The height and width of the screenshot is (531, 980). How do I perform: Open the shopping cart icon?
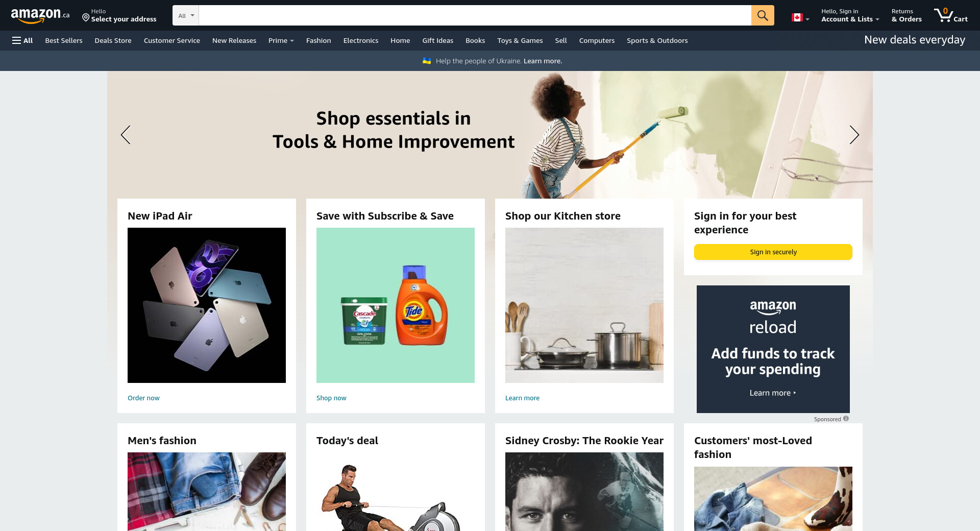950,15
